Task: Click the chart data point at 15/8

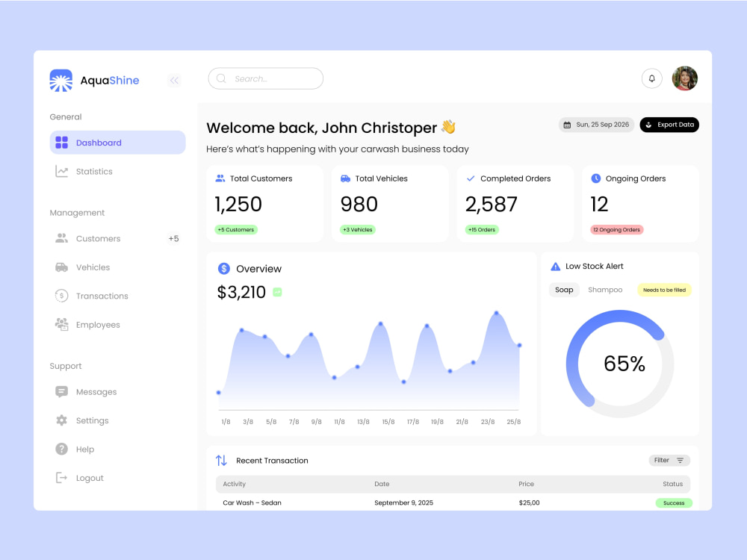Action: (381, 324)
